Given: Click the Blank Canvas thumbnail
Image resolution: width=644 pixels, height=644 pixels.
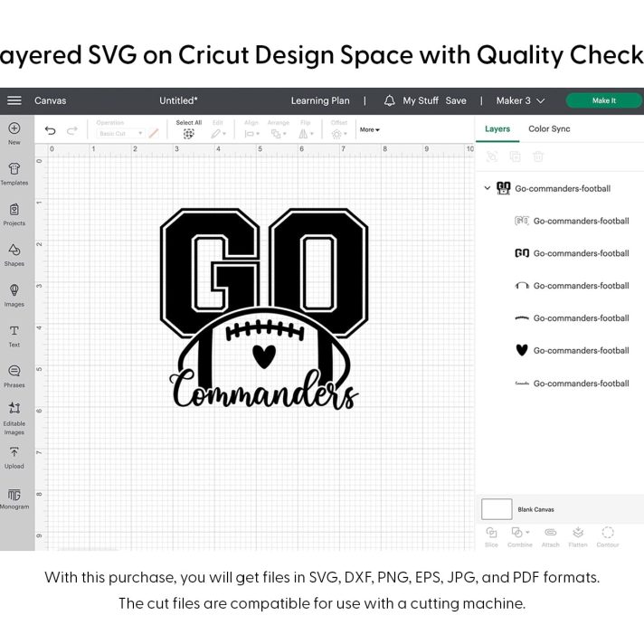Looking at the screenshot, I should tap(497, 509).
